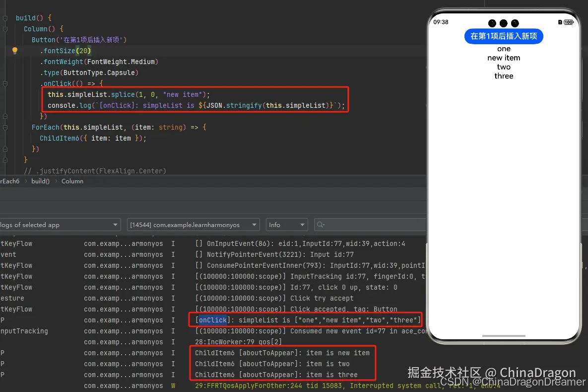The width and height of the screenshot is (588, 392).
Task: Click the '28:IncWorker:79 qos[2]' log line
Action: click(238, 342)
